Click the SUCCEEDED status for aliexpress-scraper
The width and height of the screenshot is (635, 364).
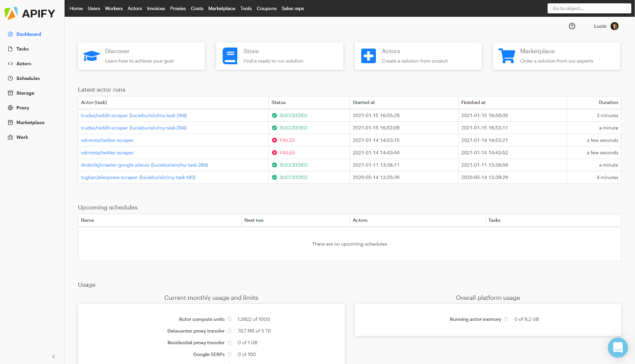point(290,177)
